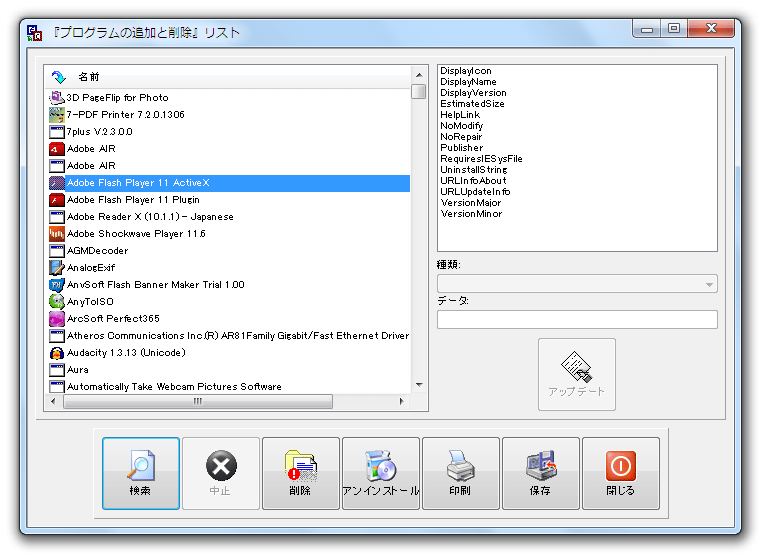Select '3D PageFlip for Photo' entry

tap(118, 98)
